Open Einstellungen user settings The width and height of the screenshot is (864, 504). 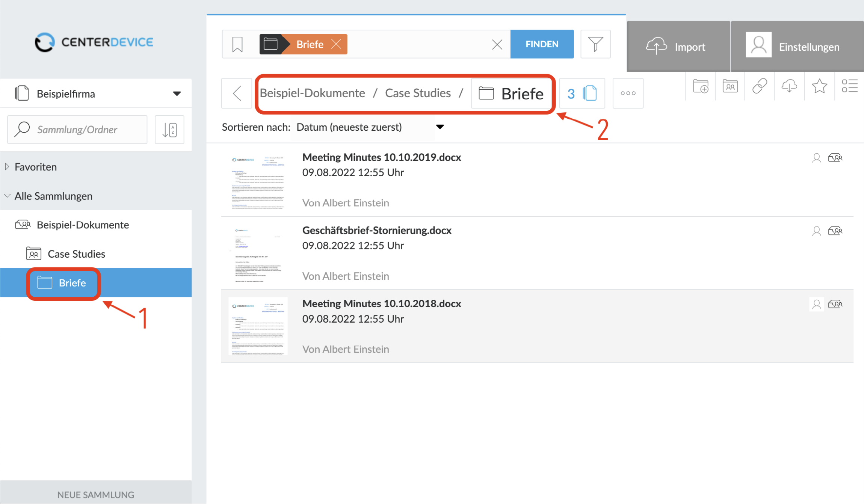click(798, 46)
